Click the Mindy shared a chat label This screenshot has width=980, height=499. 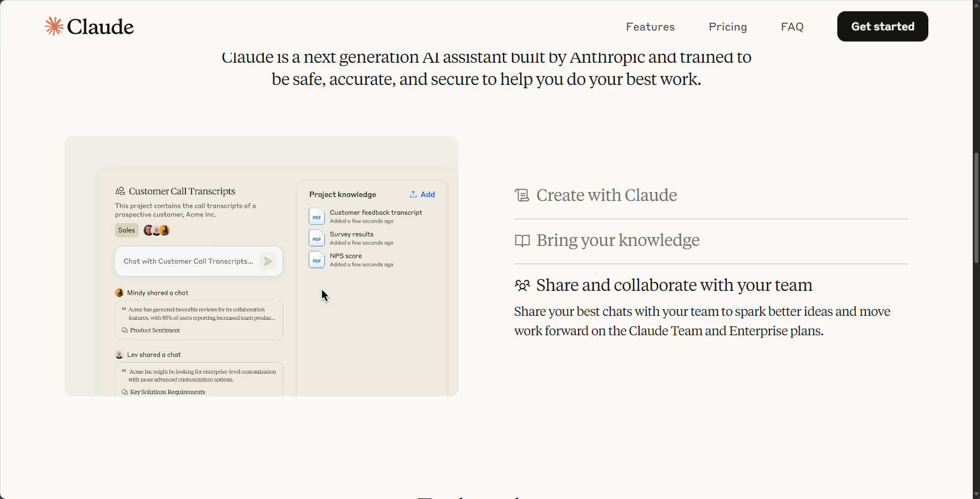[158, 293]
